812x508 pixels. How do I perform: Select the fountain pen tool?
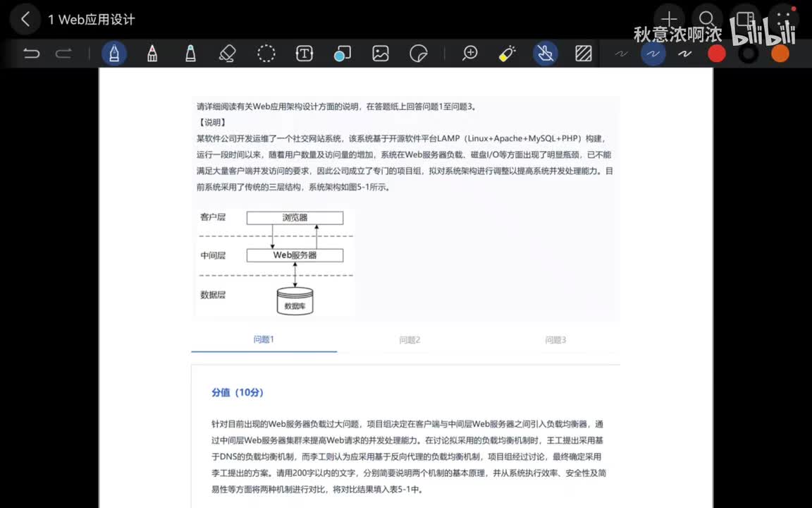pos(114,54)
